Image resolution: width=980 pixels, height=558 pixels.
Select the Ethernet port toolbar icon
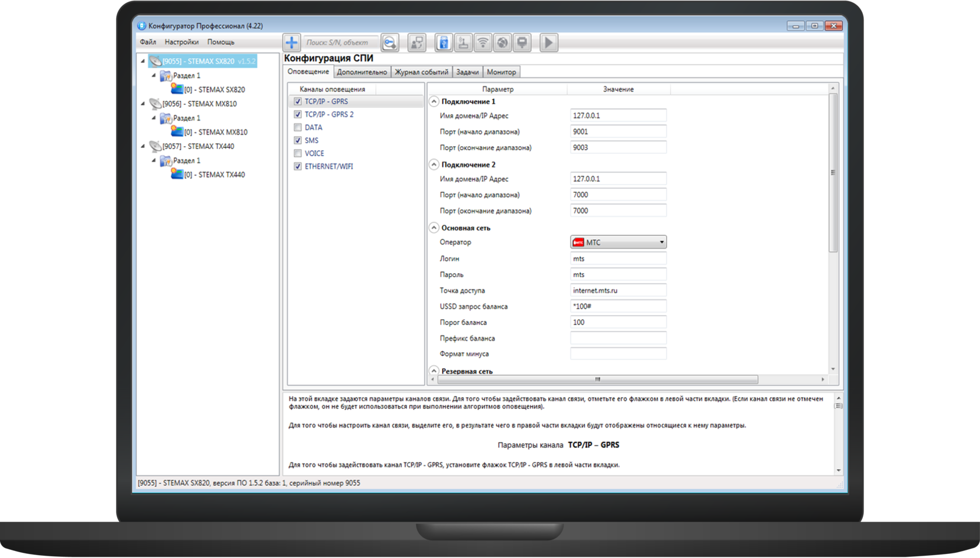click(522, 43)
